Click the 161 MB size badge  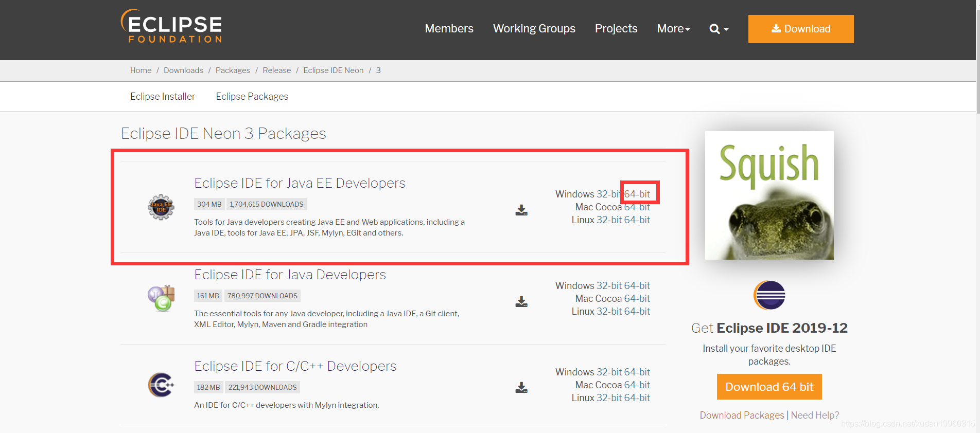[x=208, y=296]
